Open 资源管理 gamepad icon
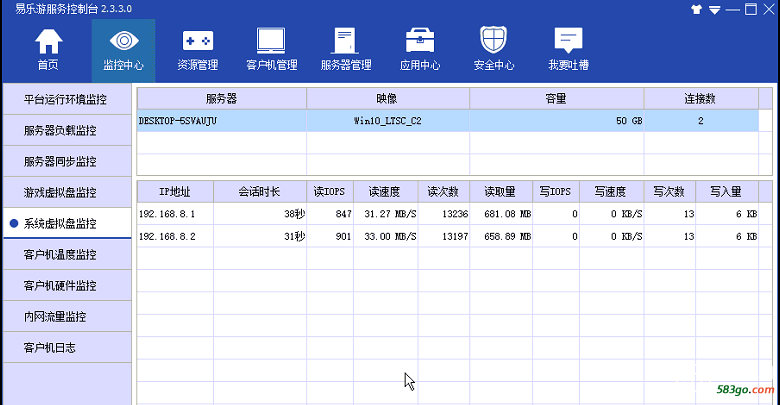This screenshot has width=780, height=405. point(197,42)
